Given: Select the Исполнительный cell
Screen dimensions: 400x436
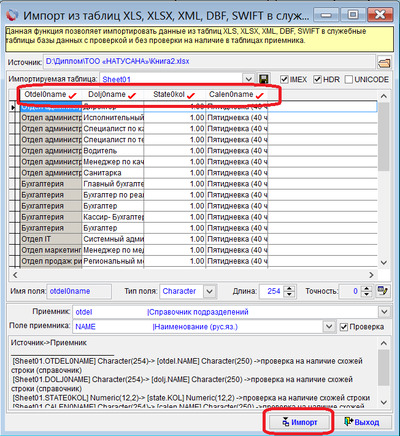Looking at the screenshot, I should 113,118.
